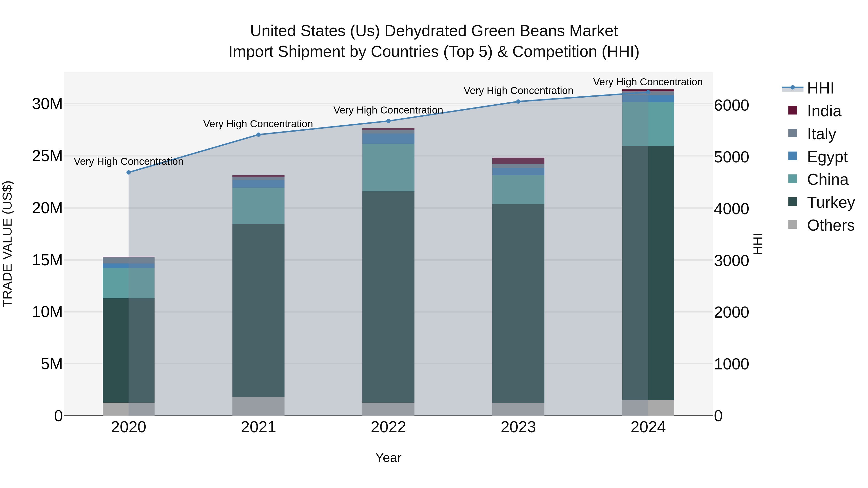868x488 pixels.
Task: Click the Very High Concentration label above 2024
Action: pyautogui.click(x=648, y=82)
